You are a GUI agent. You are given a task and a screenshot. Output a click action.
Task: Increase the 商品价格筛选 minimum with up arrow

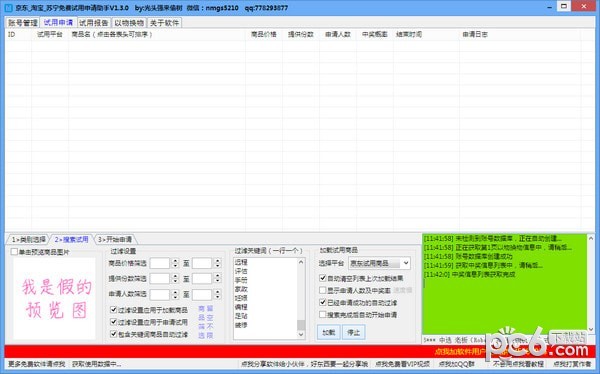click(x=175, y=261)
